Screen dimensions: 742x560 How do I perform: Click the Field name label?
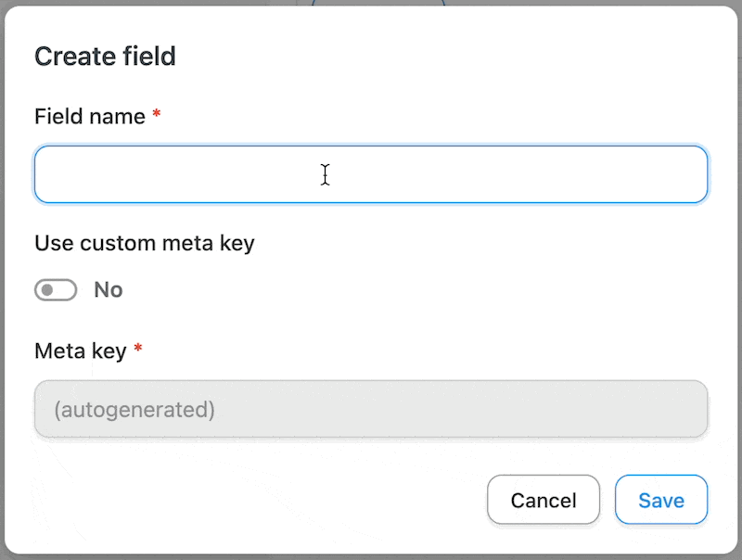[x=90, y=116]
